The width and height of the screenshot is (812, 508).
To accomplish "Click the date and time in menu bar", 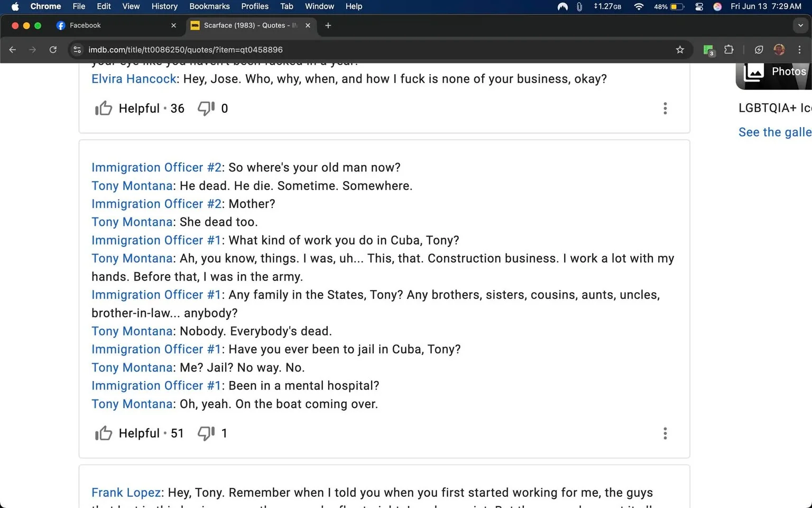I will [766, 6].
